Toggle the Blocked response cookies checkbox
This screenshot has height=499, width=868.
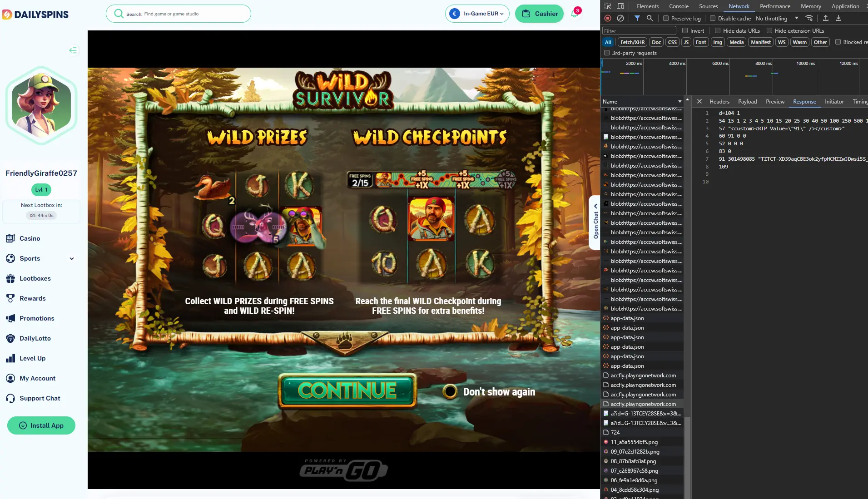point(838,42)
